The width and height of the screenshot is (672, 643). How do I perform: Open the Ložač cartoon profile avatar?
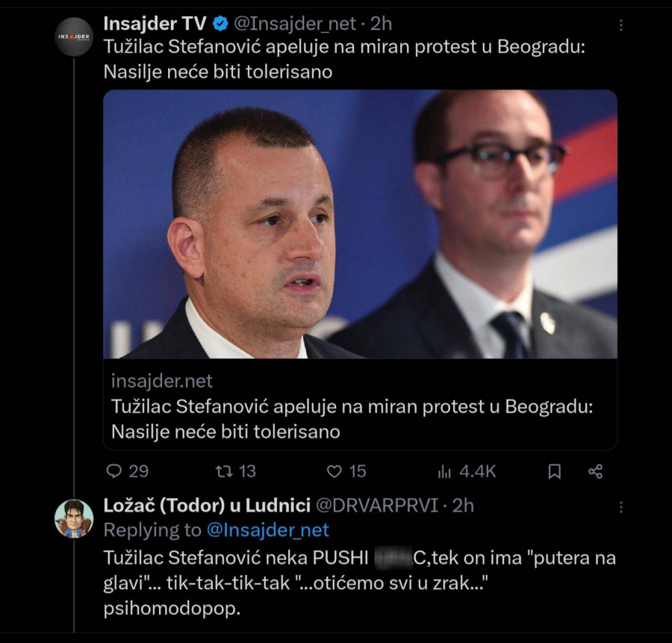[x=74, y=518]
